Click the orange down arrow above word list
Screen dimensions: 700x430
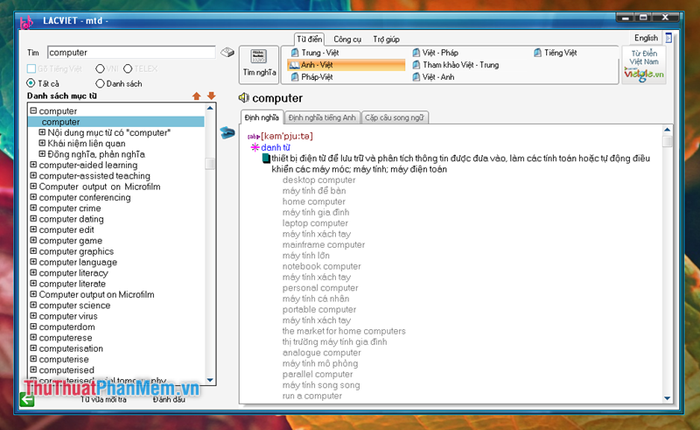210,96
